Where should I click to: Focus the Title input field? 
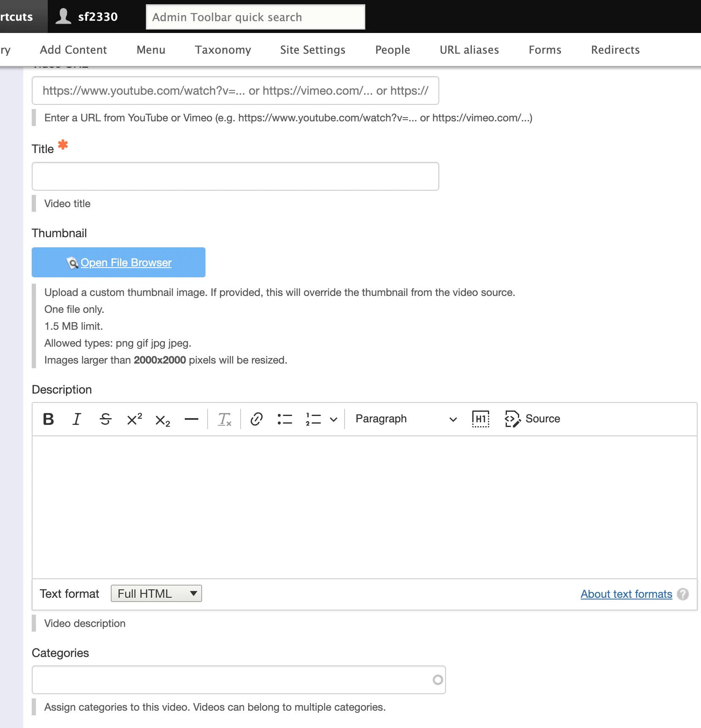click(235, 176)
